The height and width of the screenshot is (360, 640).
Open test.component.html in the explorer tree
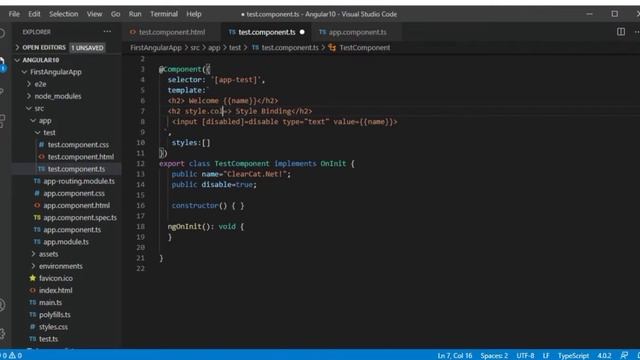coord(81,157)
